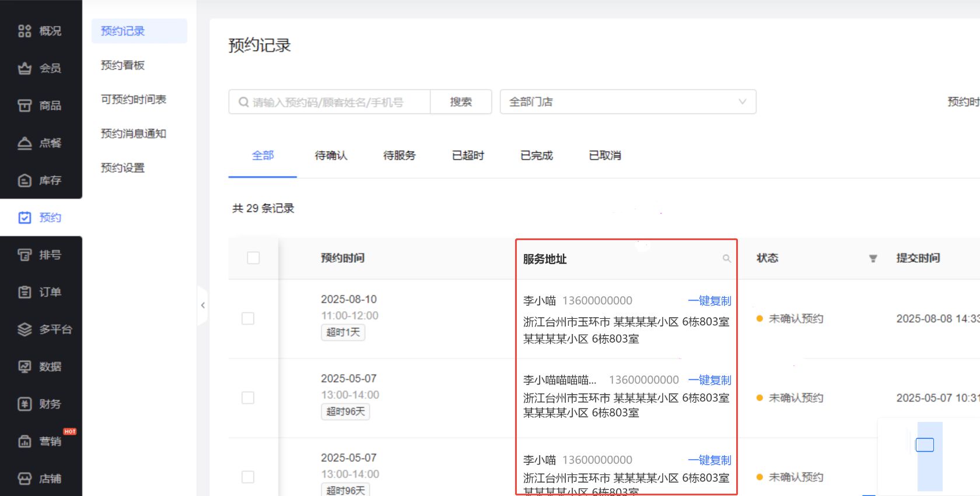This screenshot has width=980, height=496.
Task: Check the 2025-08-10 appointment row checkbox
Action: click(x=248, y=318)
